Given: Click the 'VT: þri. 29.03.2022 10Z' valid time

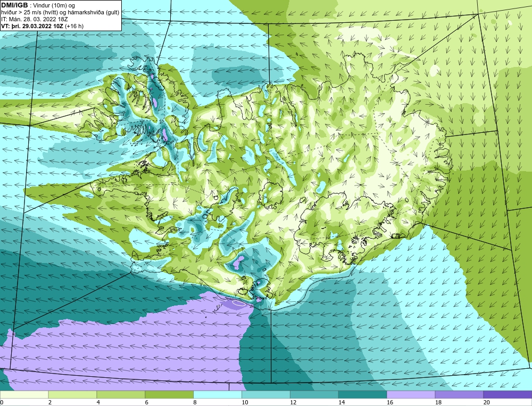Looking at the screenshot, I should [x=32, y=26].
